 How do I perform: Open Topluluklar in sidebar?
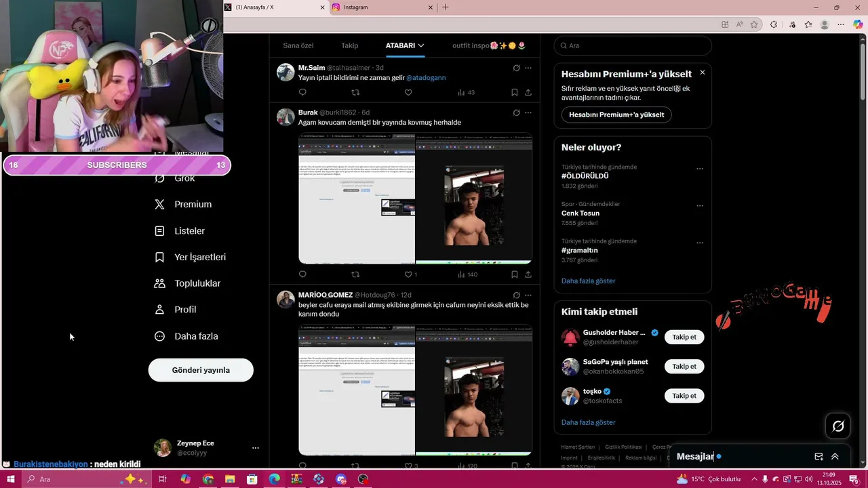(x=188, y=283)
